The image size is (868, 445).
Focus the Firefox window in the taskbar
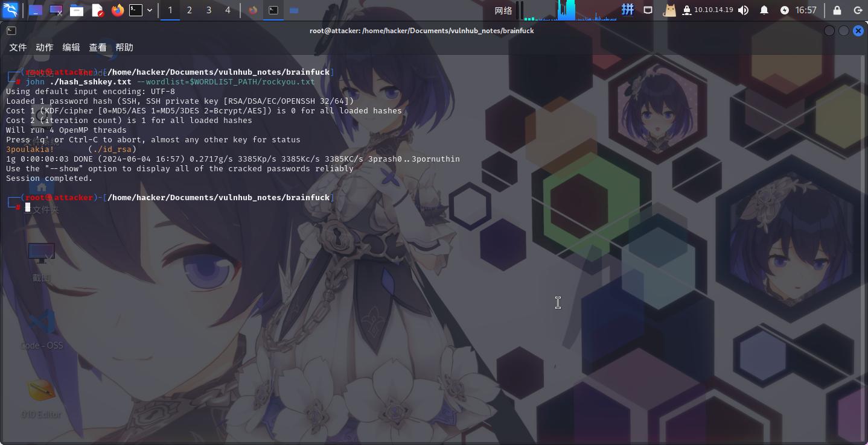tap(253, 10)
